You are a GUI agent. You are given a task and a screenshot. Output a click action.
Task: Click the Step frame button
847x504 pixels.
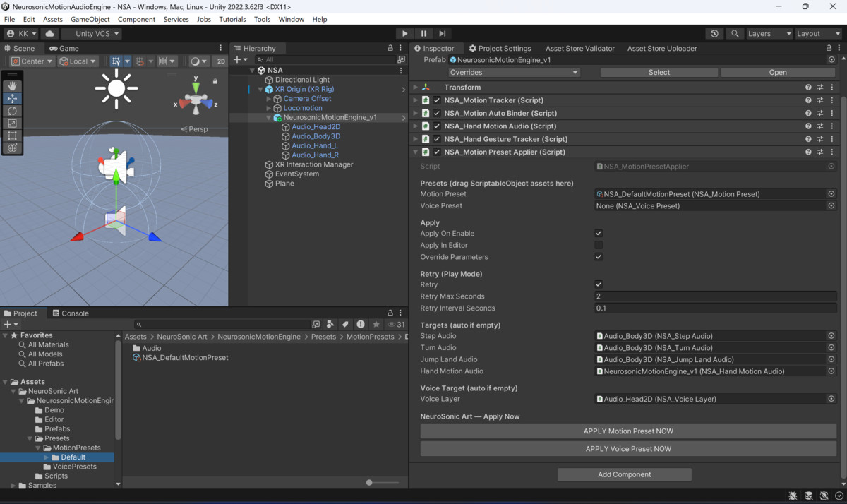(x=443, y=33)
